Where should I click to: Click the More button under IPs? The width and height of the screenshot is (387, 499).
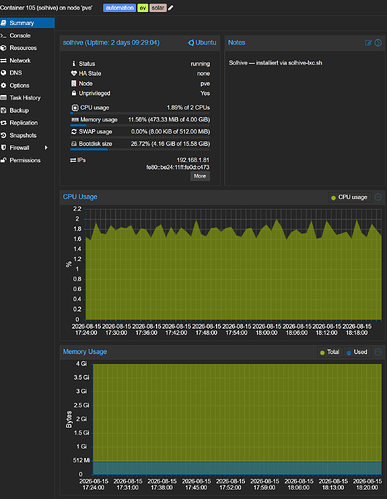coord(200,176)
